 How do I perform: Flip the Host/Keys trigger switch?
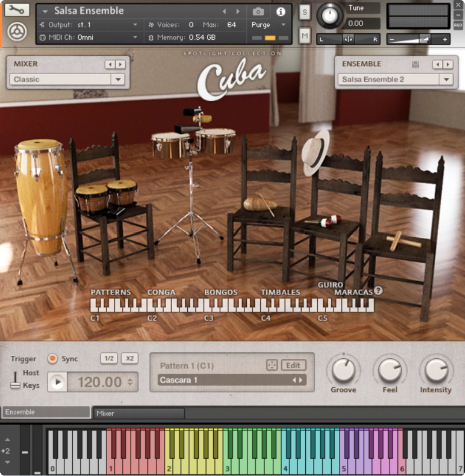tap(15, 379)
